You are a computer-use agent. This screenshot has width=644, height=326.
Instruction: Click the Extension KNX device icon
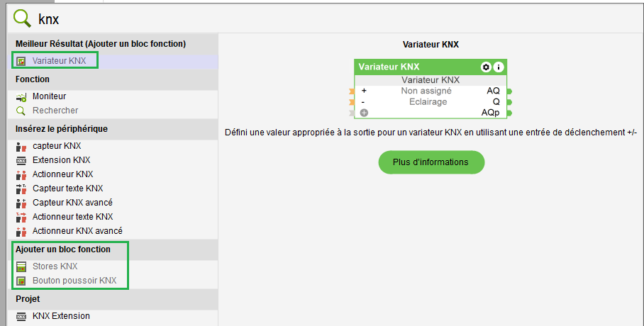(21, 160)
